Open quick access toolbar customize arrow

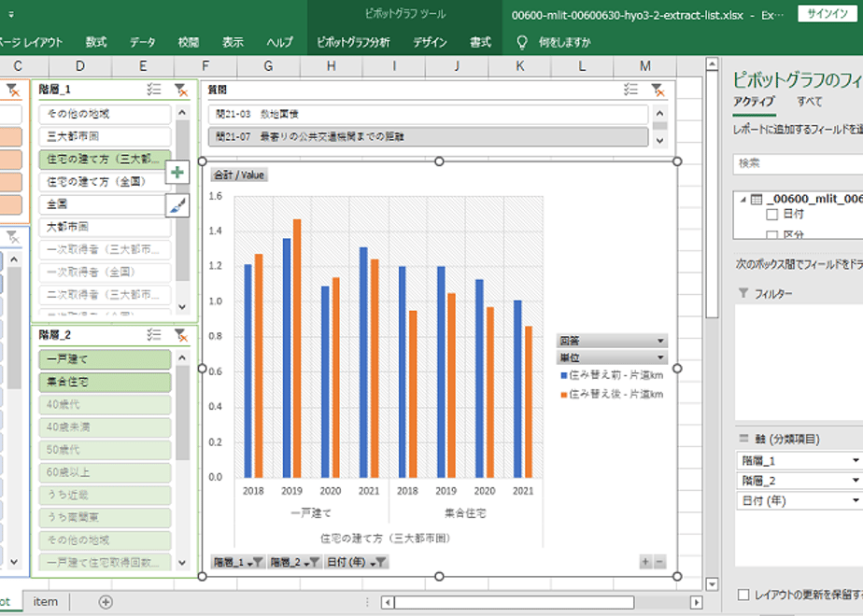11,15
